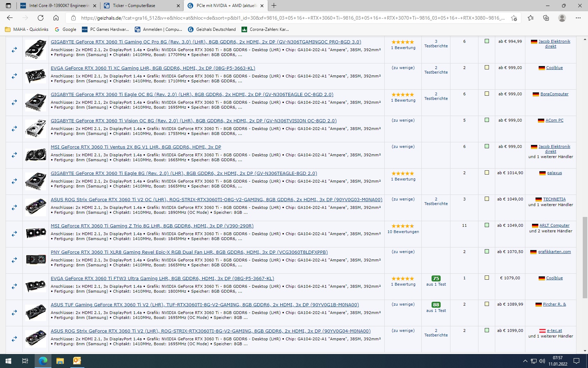Open the Gigabyte Vision OC white card thumbnail
The image size is (588, 368).
click(36, 128)
